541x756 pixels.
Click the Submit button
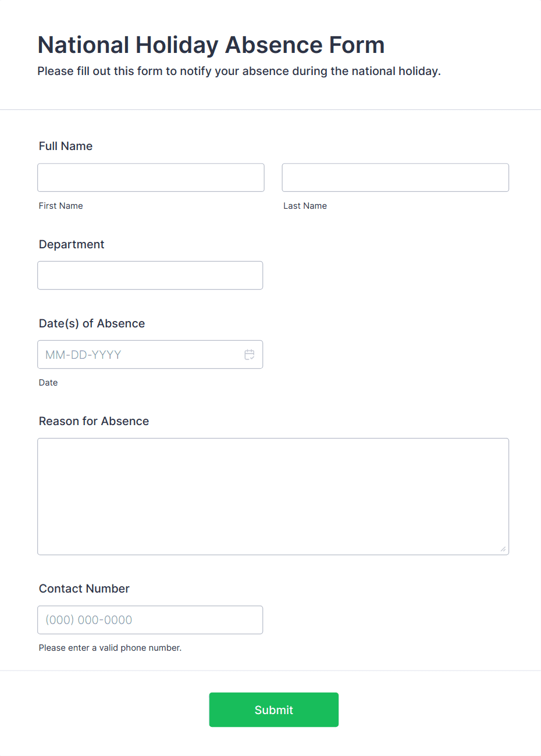pyautogui.click(x=273, y=709)
